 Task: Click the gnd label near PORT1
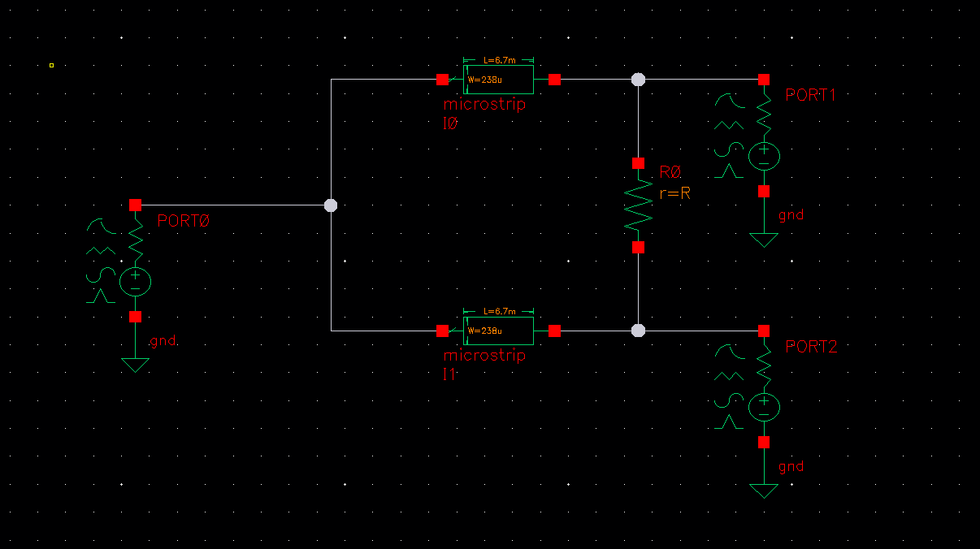pyautogui.click(x=791, y=215)
